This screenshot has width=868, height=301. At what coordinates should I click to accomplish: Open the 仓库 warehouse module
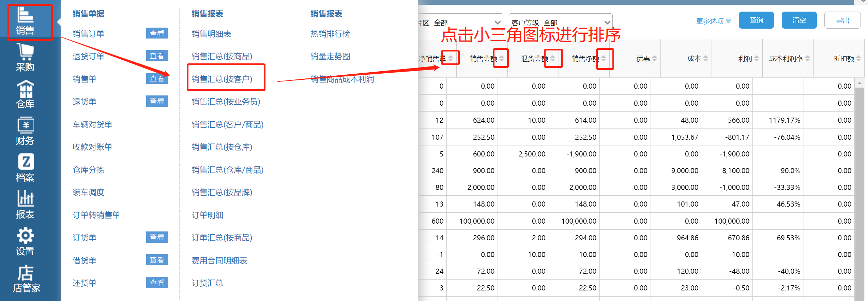click(25, 95)
